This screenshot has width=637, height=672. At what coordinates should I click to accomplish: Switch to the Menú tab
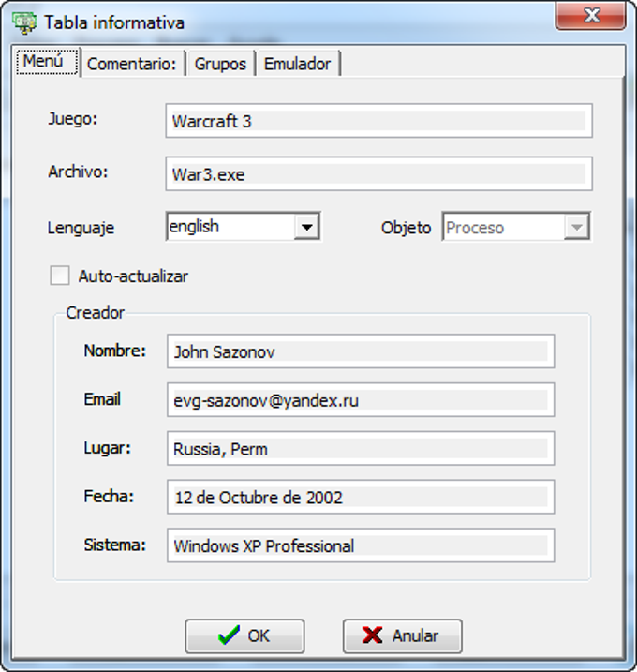click(48, 62)
